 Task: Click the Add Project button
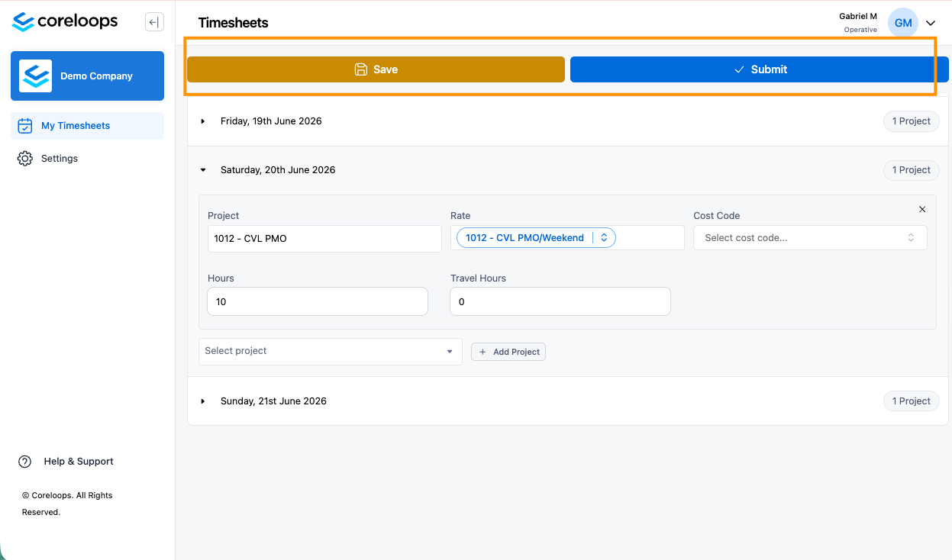(x=508, y=352)
